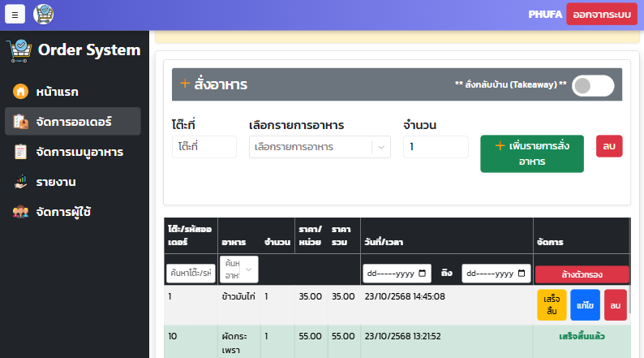Click the hamburger menu toggle button
The height and width of the screenshot is (358, 644).
tap(15, 15)
